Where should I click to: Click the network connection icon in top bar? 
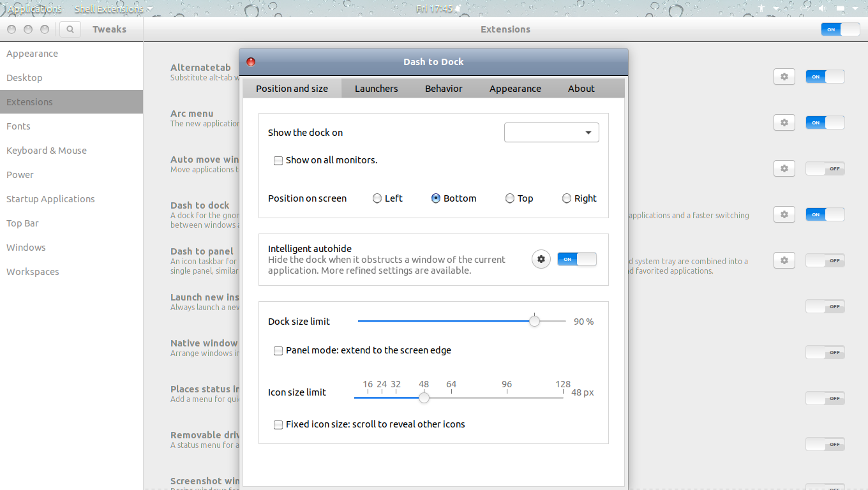click(805, 9)
